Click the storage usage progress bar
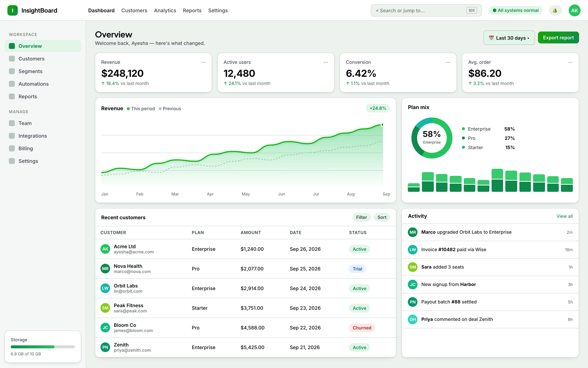Image resolution: width=588 pixels, height=368 pixels. pyautogui.click(x=43, y=347)
